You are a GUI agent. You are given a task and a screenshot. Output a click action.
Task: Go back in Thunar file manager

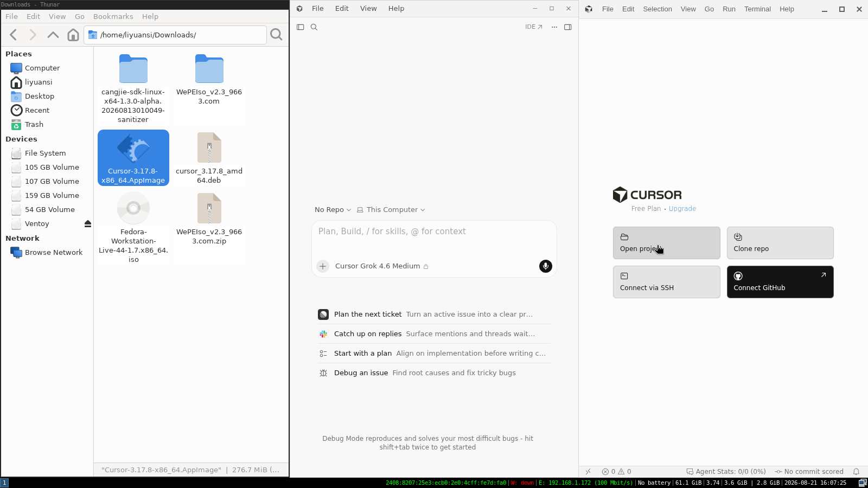(x=14, y=35)
